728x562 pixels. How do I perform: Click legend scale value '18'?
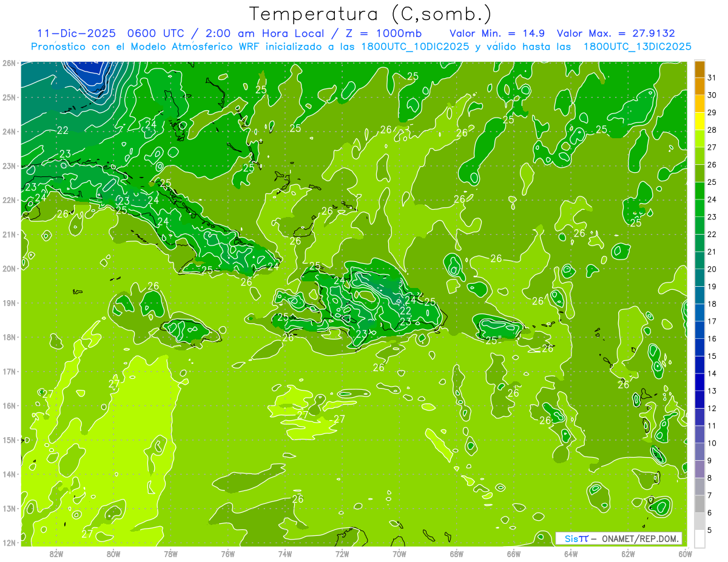click(x=712, y=304)
